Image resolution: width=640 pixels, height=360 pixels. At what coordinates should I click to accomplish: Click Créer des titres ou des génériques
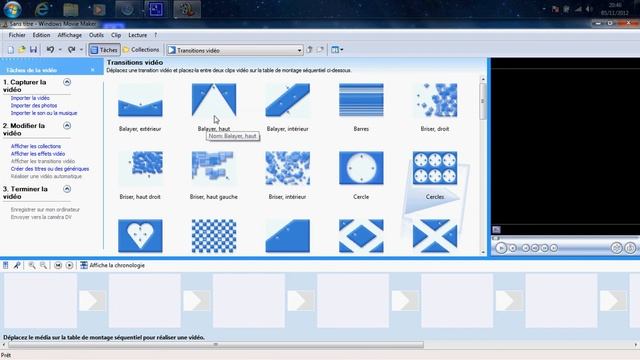(x=50, y=169)
